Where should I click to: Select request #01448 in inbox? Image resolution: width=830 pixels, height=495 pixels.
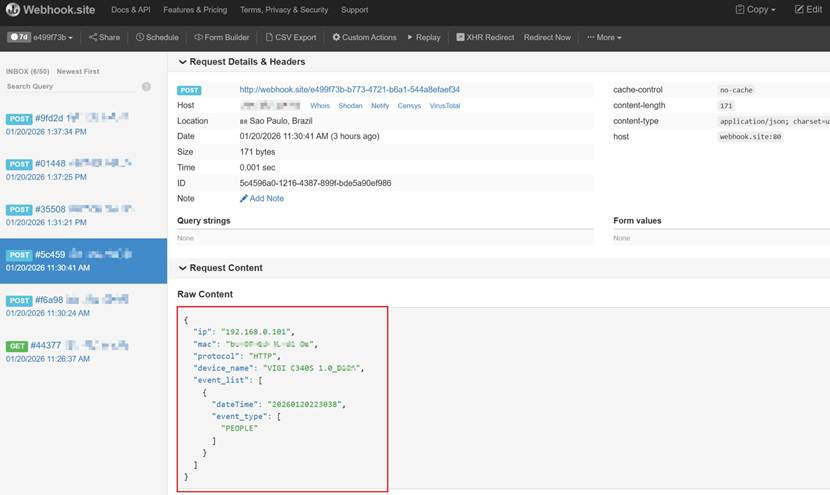click(x=83, y=170)
